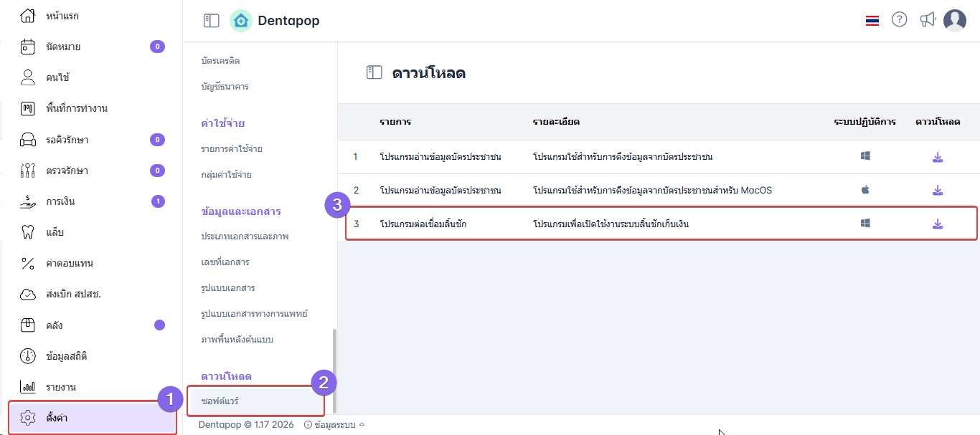980x435 pixels.
Task: Click รายละเอียด column header
Action: 556,122
